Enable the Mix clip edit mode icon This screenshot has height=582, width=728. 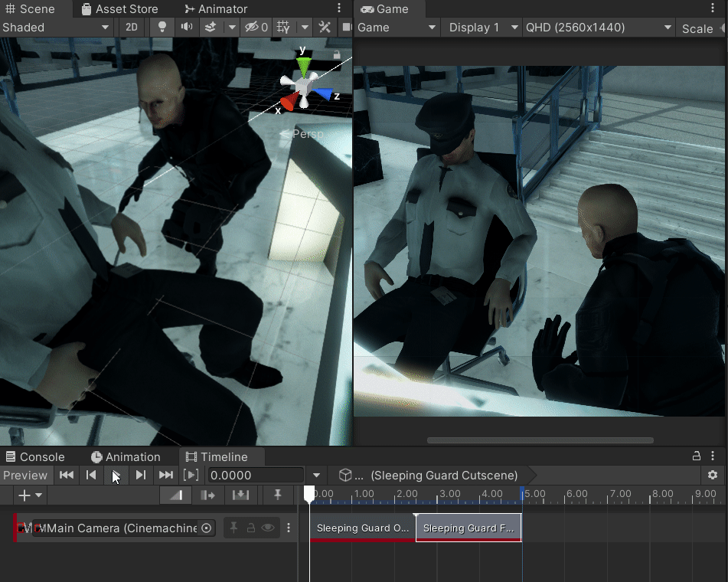[175, 495]
